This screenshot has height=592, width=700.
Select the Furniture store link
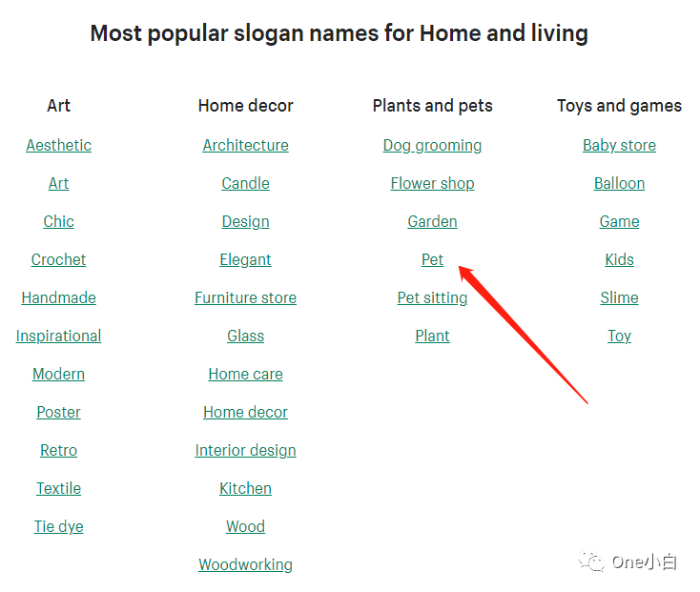tap(245, 297)
